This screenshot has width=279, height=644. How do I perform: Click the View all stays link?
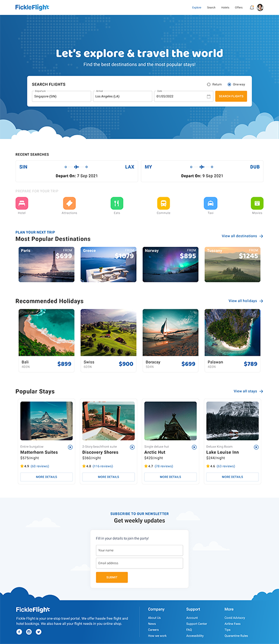pyautogui.click(x=248, y=391)
